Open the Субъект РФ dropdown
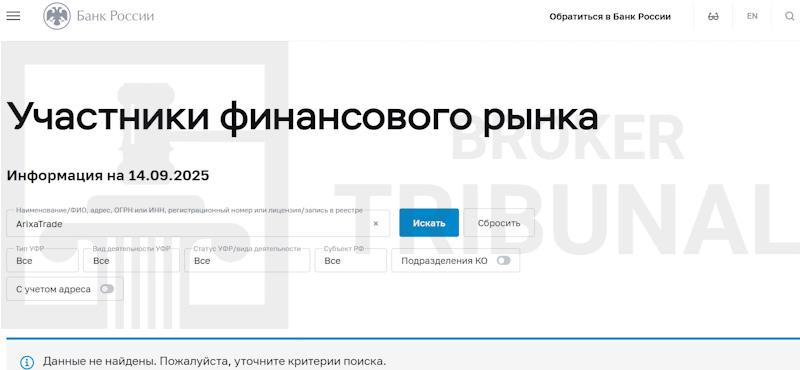 click(x=351, y=260)
